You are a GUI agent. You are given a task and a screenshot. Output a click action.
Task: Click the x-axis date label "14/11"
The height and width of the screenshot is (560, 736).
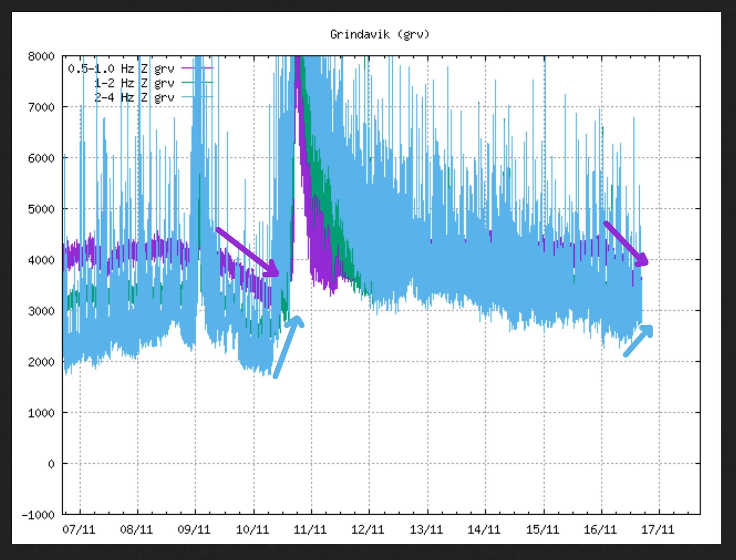(x=484, y=529)
